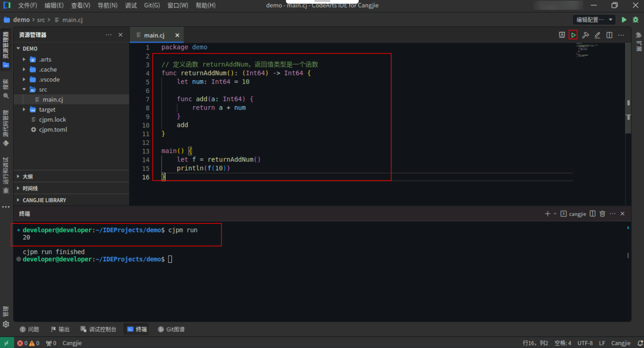
Task: Change line and column via 行16, 列2
Action: [x=535, y=343]
